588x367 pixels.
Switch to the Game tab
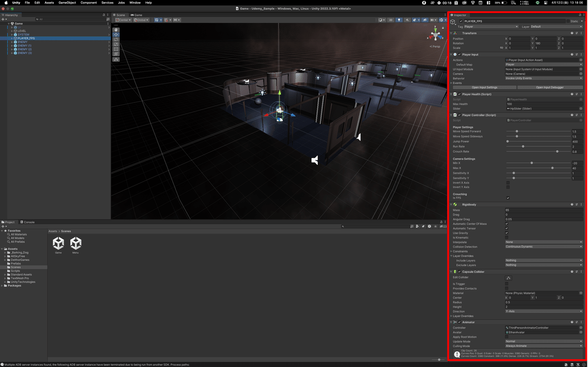click(137, 15)
